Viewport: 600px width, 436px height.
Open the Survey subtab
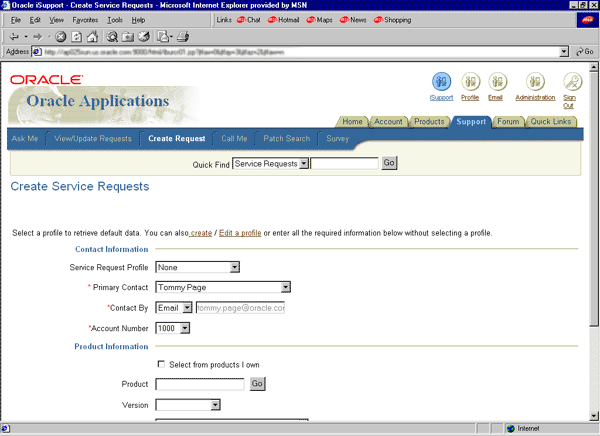(x=338, y=139)
